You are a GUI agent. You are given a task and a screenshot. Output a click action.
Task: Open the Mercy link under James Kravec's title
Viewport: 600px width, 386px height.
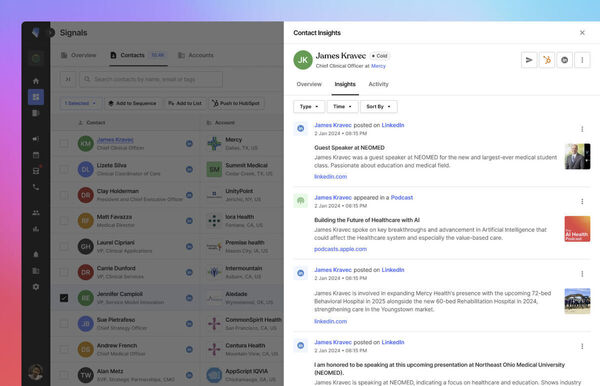tap(378, 66)
